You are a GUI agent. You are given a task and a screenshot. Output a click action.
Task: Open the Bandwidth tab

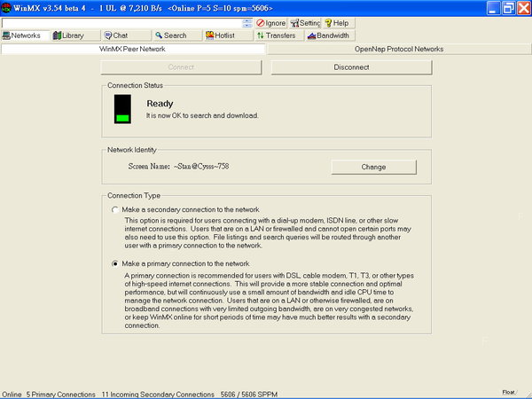[330, 35]
